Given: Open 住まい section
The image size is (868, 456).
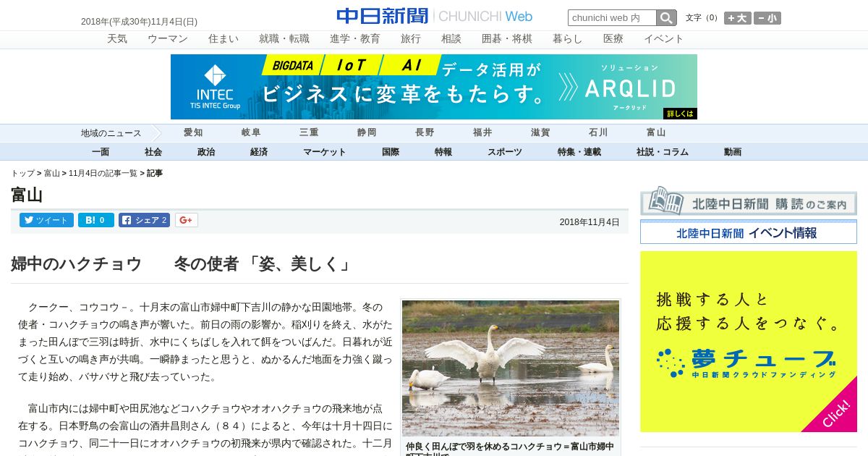Looking at the screenshot, I should tap(224, 39).
